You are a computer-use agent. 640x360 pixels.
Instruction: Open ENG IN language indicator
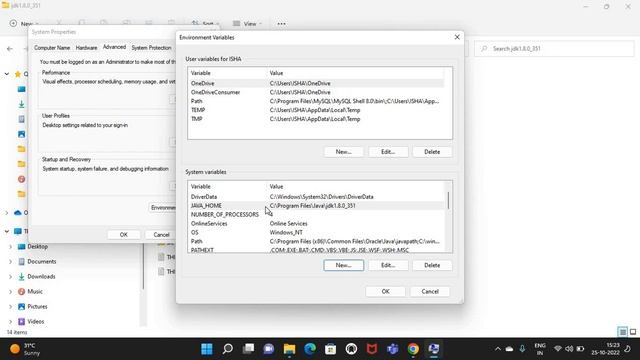click(540, 349)
